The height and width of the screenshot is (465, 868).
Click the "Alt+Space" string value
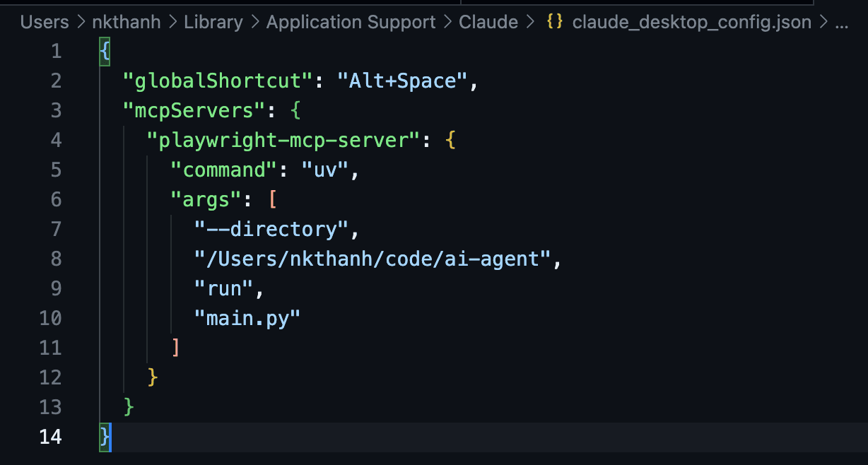pyautogui.click(x=408, y=81)
